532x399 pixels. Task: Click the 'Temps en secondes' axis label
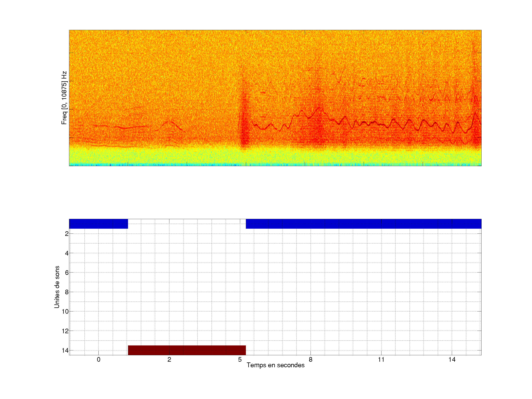coord(275,365)
